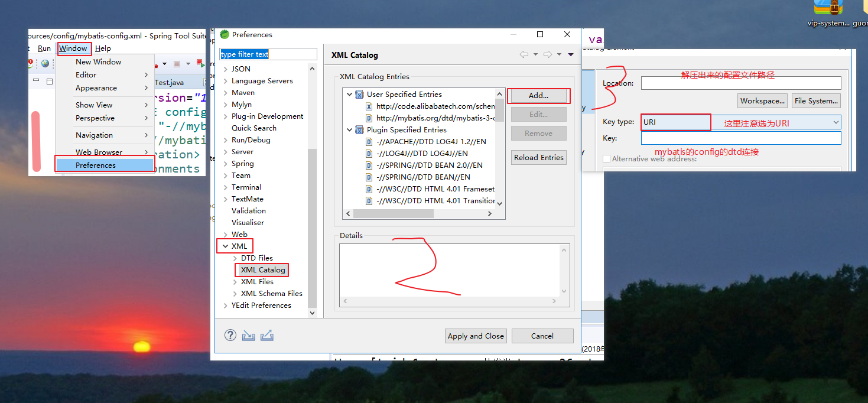Collapse the Plugin Specified Entries group
Image resolution: width=868 pixels, height=403 pixels.
[x=350, y=130]
